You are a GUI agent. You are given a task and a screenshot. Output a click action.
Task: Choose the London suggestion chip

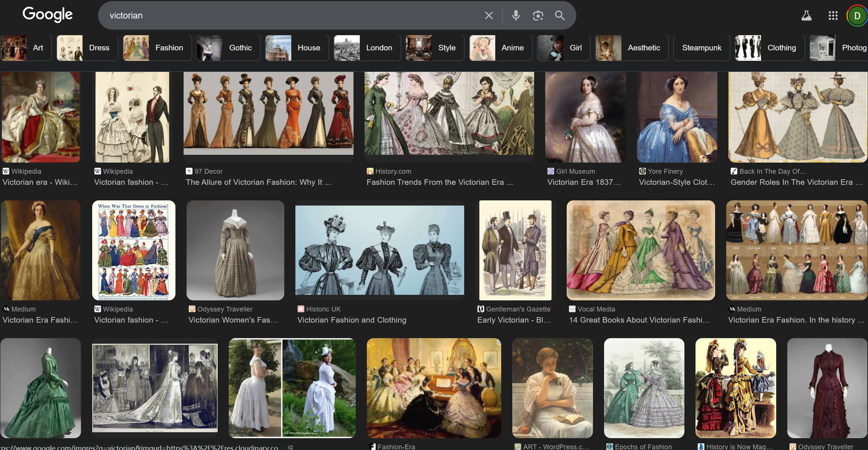[367, 48]
